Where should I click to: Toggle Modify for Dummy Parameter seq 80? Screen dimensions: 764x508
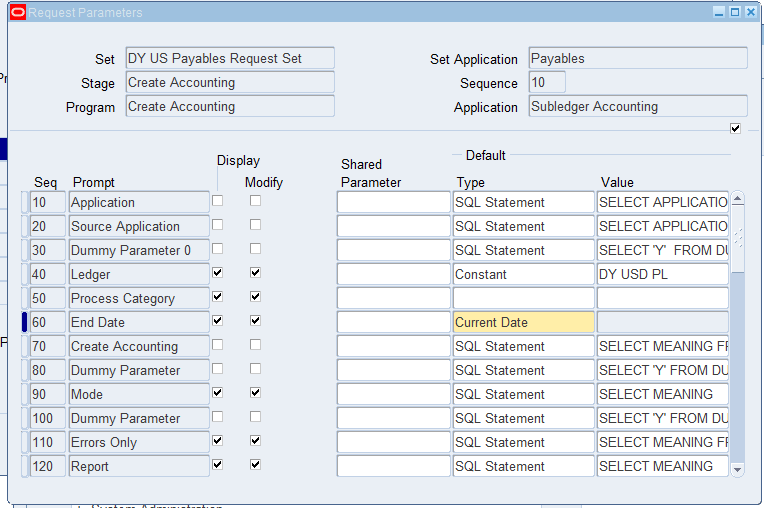pyautogui.click(x=255, y=369)
